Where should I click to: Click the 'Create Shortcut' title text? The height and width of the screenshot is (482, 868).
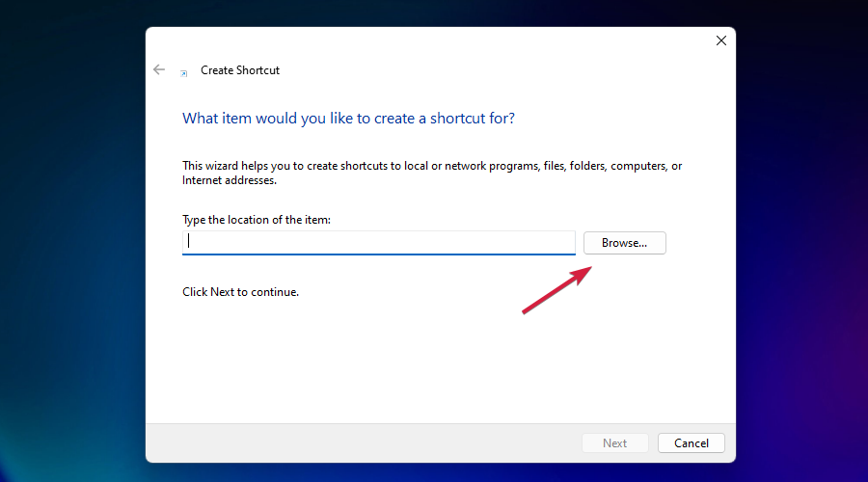240,70
